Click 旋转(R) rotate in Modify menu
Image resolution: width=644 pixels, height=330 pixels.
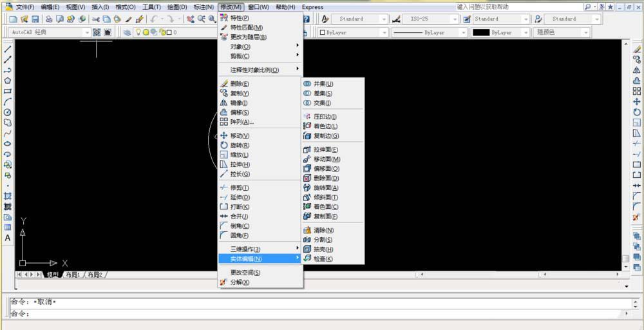coord(239,146)
